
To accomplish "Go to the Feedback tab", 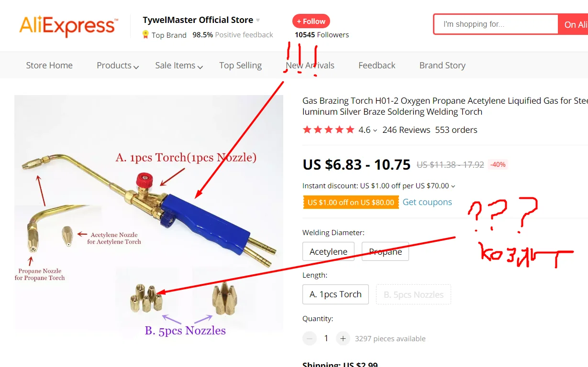I will click(x=377, y=65).
